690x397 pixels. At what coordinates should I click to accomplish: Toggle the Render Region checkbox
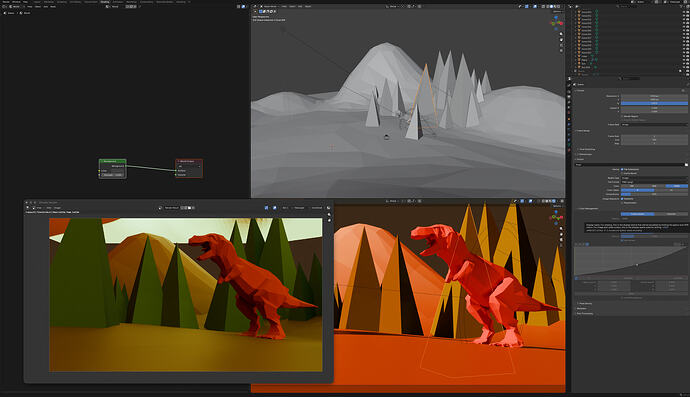pyautogui.click(x=622, y=116)
